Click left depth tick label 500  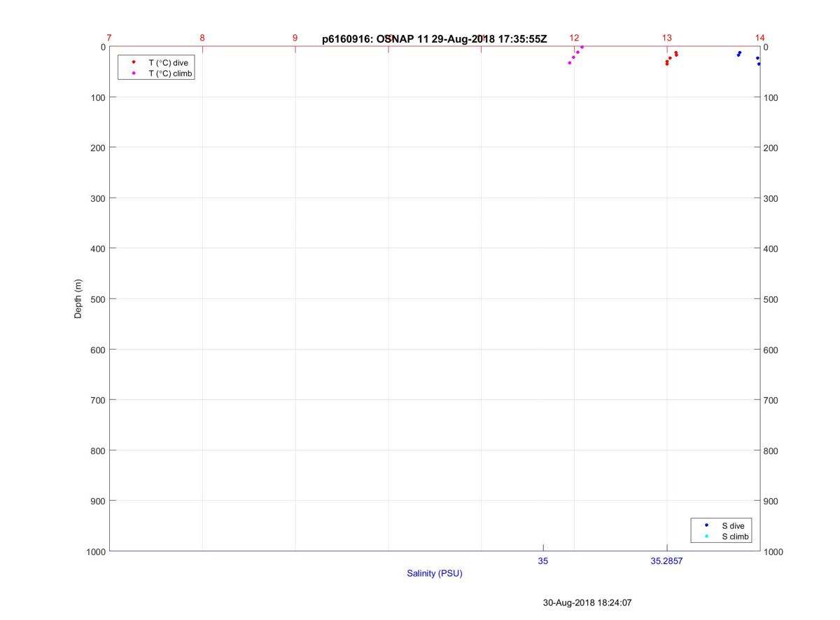click(x=98, y=299)
